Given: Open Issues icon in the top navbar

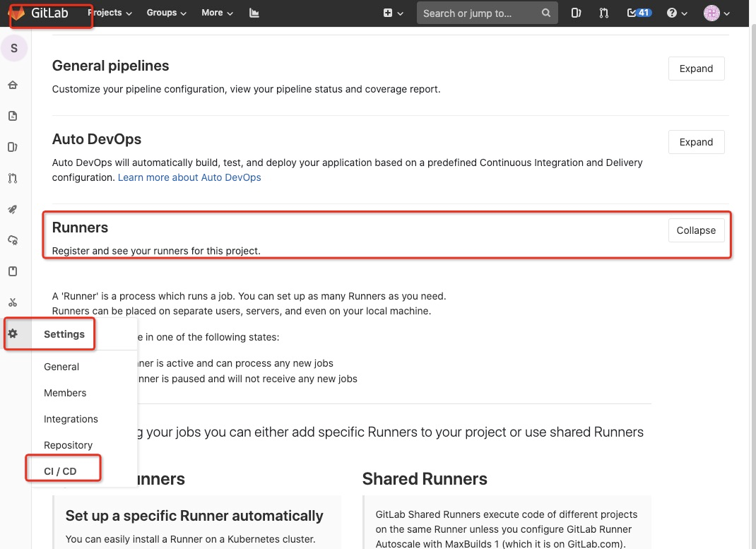Looking at the screenshot, I should coord(576,13).
